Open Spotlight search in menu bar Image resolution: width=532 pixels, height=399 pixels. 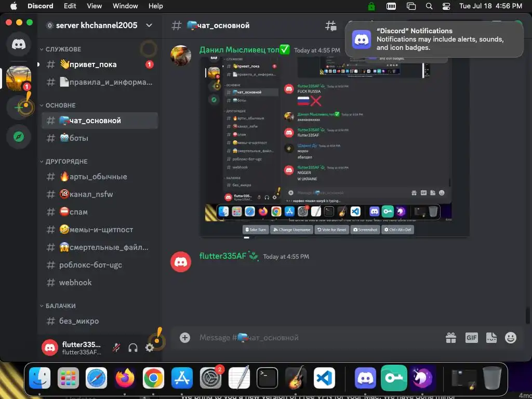point(429,6)
